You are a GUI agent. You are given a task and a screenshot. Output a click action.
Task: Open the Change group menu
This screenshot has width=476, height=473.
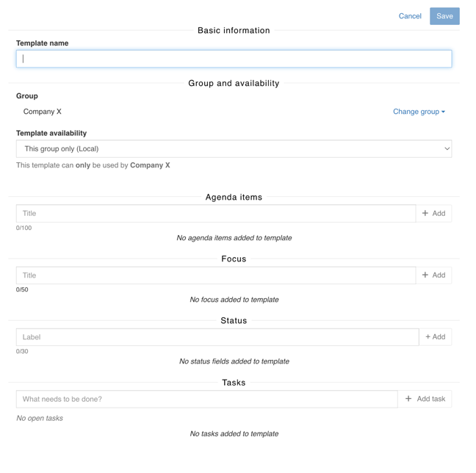416,112
